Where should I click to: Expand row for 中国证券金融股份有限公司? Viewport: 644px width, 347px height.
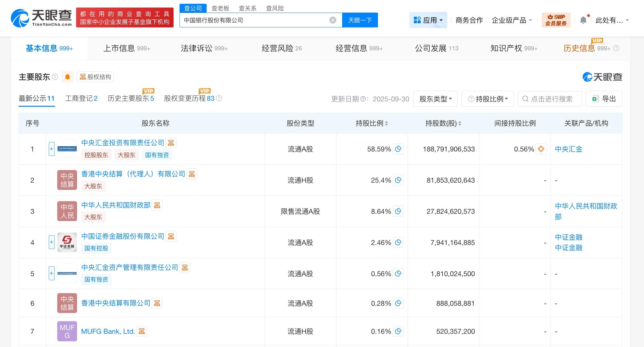coord(52,242)
